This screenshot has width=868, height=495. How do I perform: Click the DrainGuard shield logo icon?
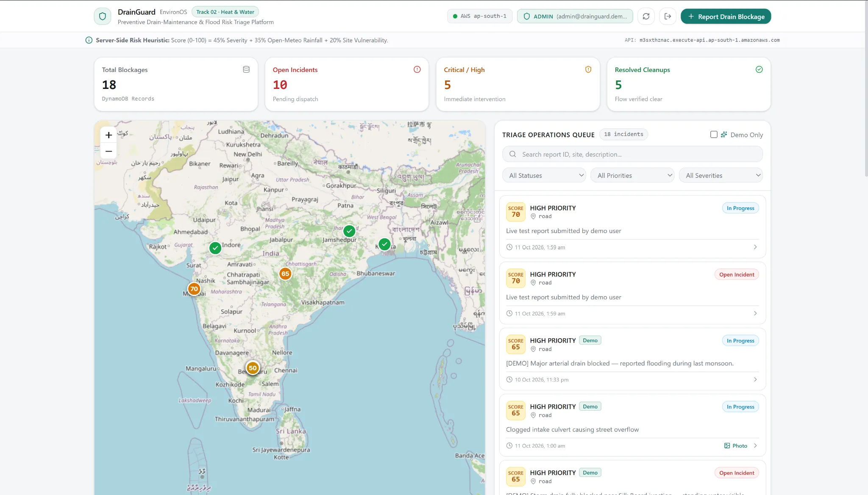pyautogui.click(x=102, y=17)
